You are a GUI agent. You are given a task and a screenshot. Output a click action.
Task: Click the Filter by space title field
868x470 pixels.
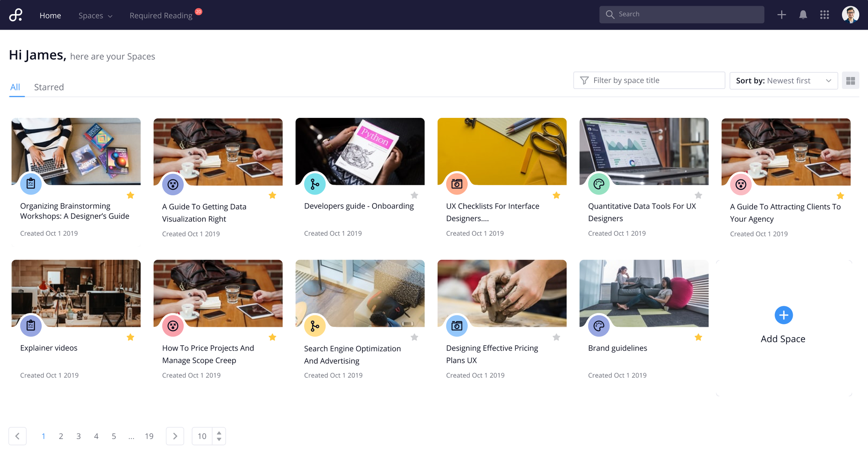click(x=649, y=80)
